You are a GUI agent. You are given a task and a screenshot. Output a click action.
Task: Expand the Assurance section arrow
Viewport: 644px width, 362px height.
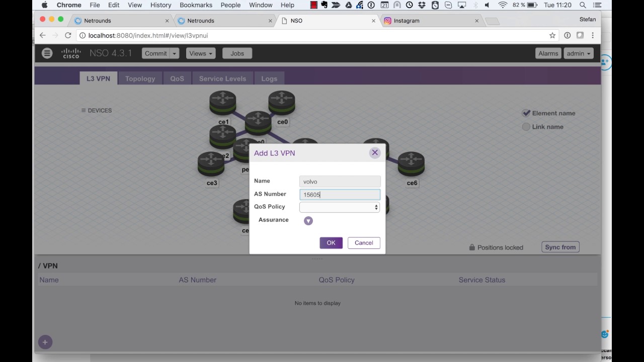tap(308, 221)
